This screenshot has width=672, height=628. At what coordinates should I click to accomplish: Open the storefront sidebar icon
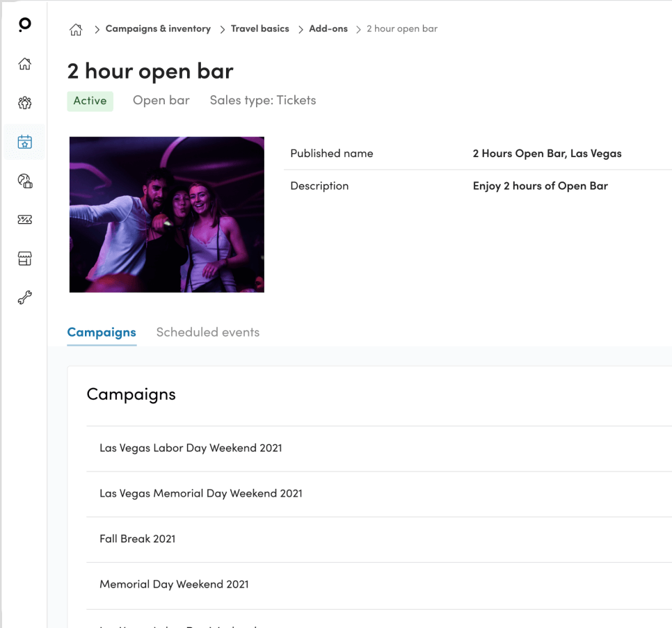(24, 259)
